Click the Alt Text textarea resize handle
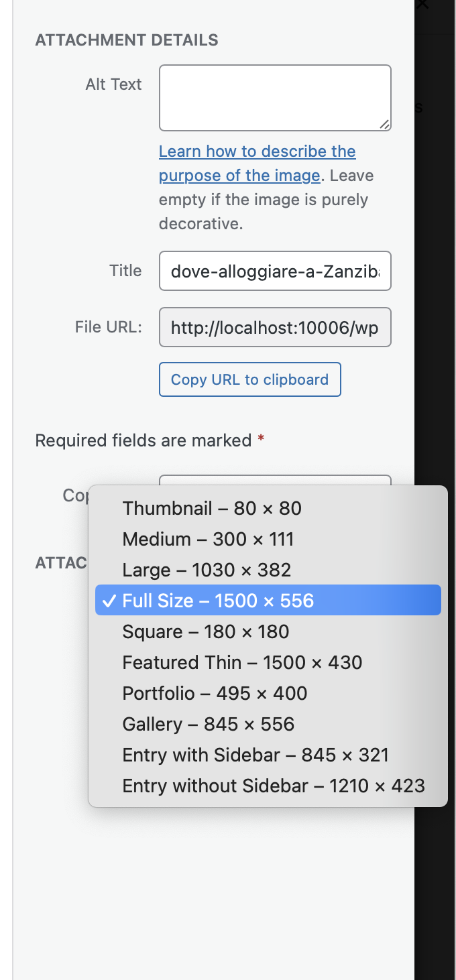Screen dimensions: 456x980 tap(384, 124)
